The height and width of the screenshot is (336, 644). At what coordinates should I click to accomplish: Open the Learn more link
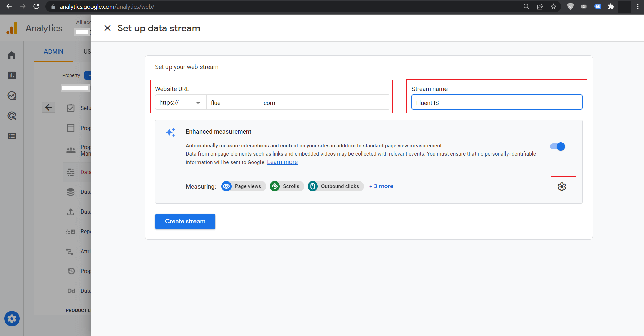coord(282,162)
